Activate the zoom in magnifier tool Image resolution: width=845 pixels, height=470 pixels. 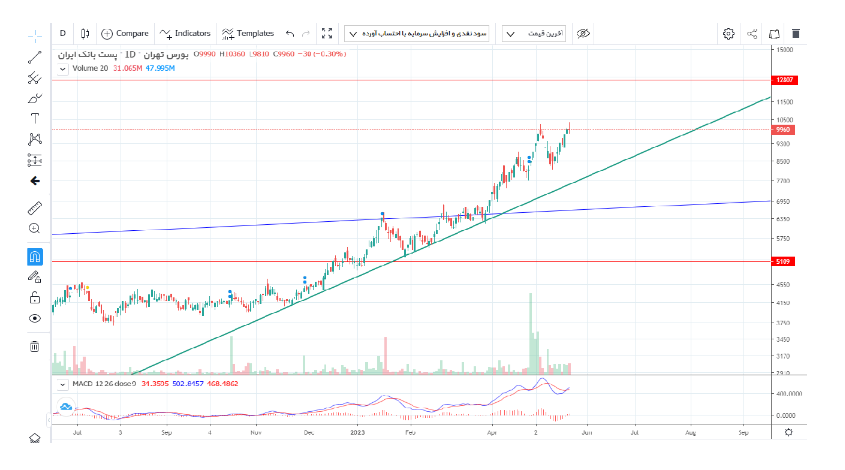pos(35,228)
